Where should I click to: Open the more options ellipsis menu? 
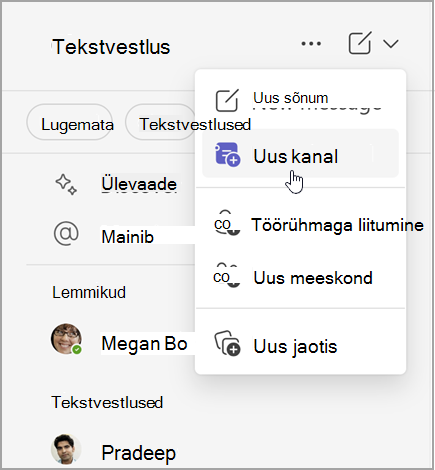[311, 44]
